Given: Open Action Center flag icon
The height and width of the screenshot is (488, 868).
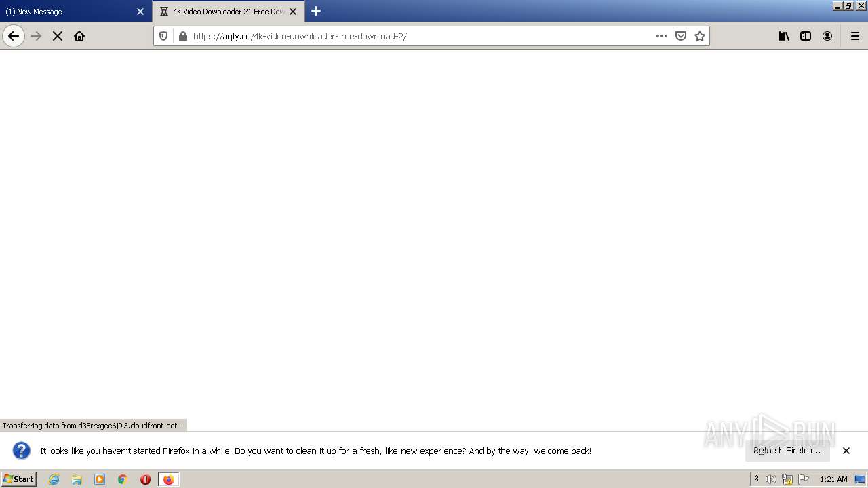Looking at the screenshot, I should click(804, 479).
